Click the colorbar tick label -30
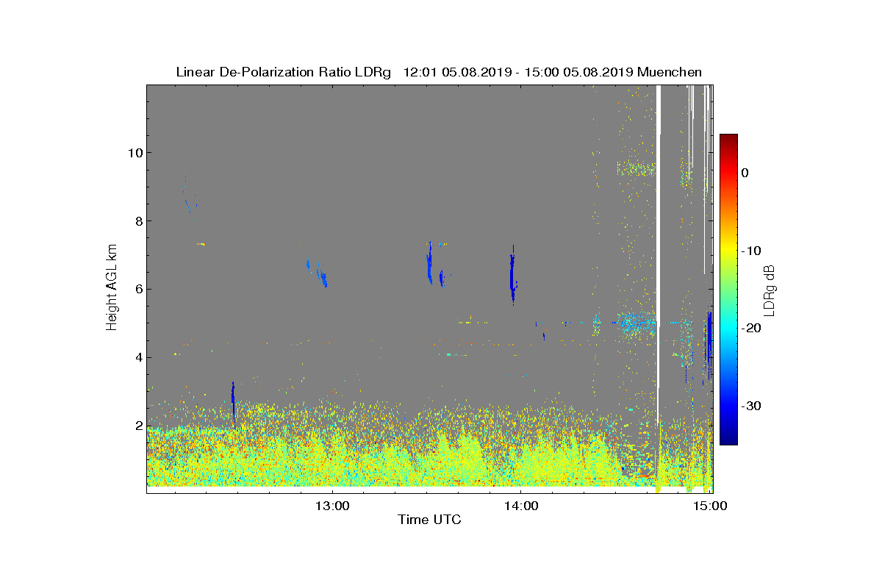 click(750, 406)
